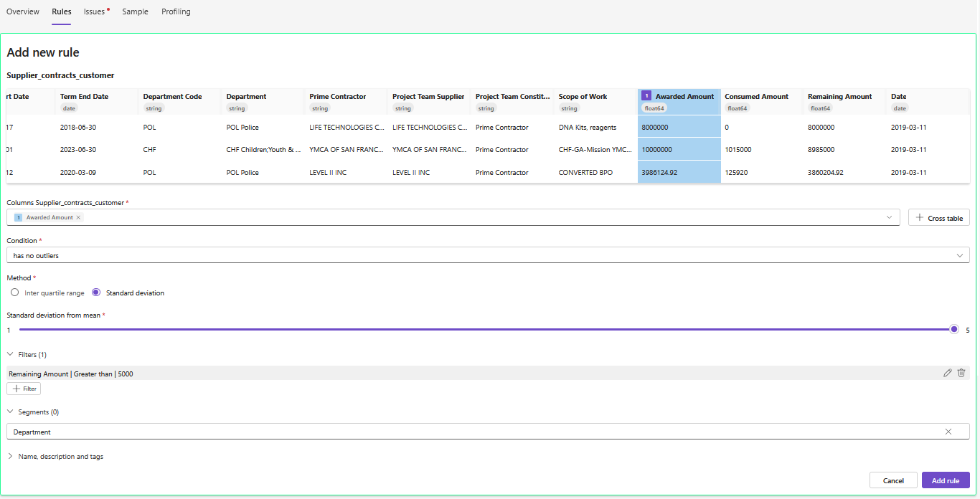Click the Add rule button
Image resolution: width=980 pixels, height=499 pixels.
tap(945, 480)
